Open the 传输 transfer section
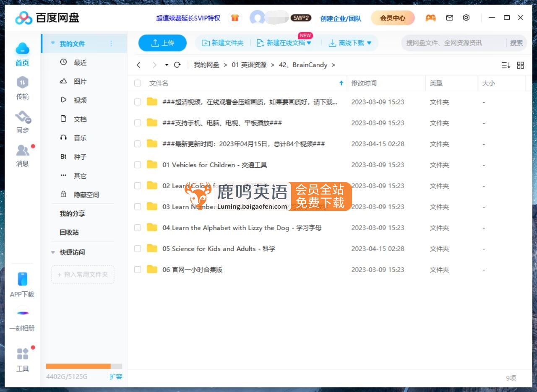 pos(22,88)
